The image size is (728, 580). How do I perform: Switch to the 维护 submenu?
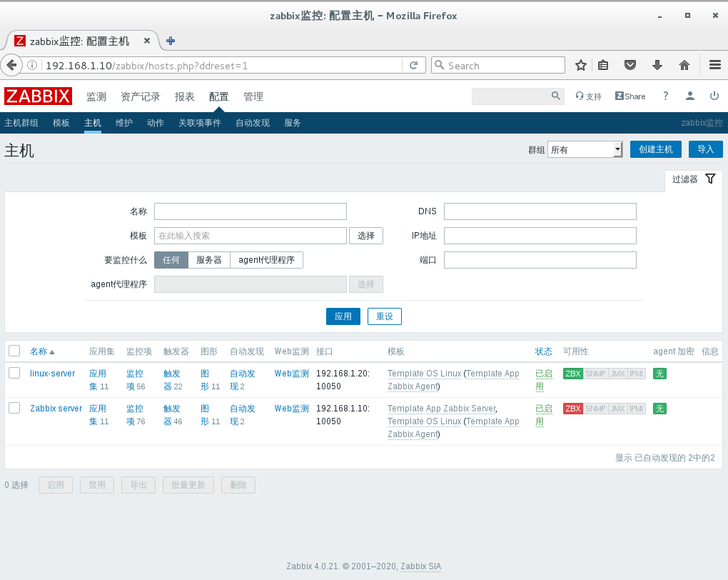[x=124, y=123]
